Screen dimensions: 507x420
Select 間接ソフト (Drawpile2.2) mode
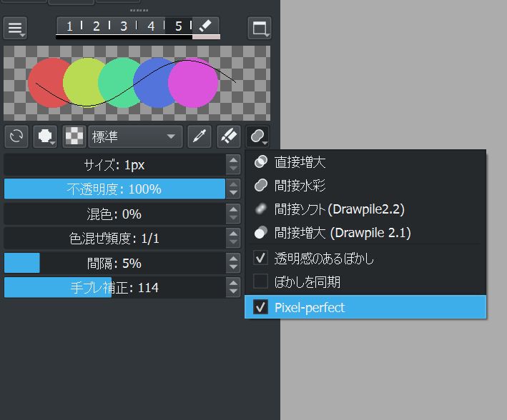pos(365,209)
